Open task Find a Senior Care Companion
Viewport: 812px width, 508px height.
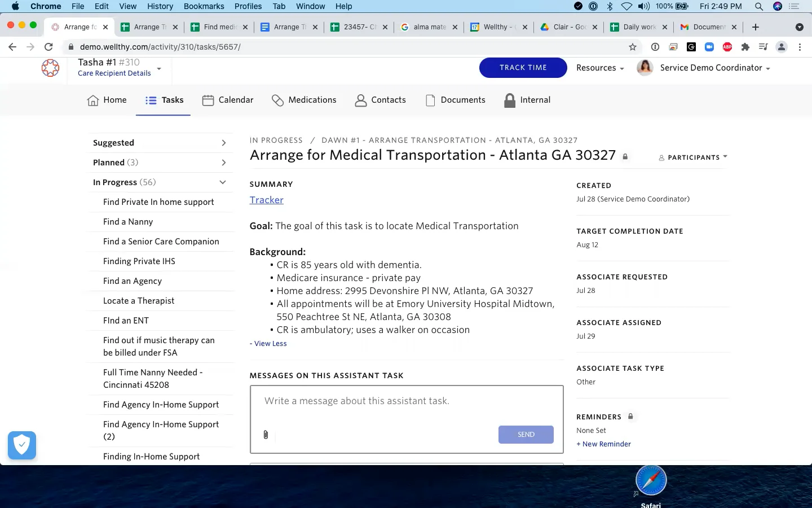(161, 242)
